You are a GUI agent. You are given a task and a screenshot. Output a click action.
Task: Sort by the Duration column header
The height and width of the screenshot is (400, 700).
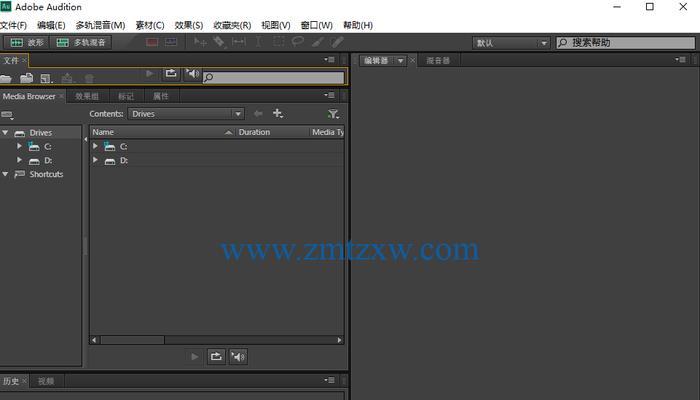point(272,132)
